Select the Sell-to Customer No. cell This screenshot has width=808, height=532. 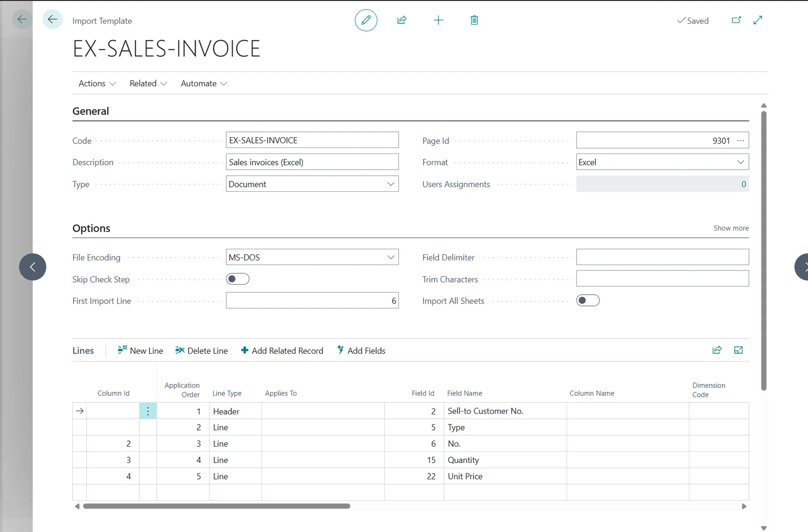(505, 411)
